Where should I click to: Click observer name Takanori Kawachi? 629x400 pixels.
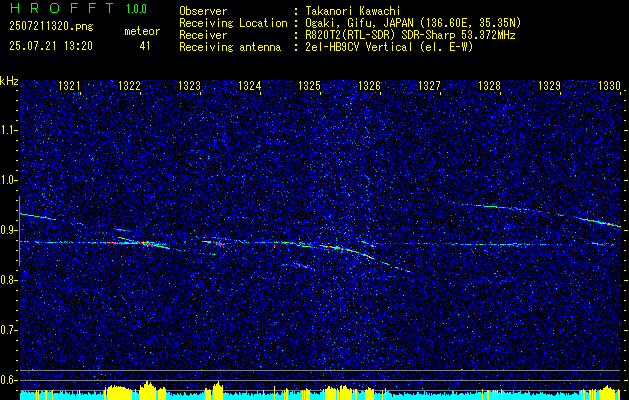(x=351, y=11)
